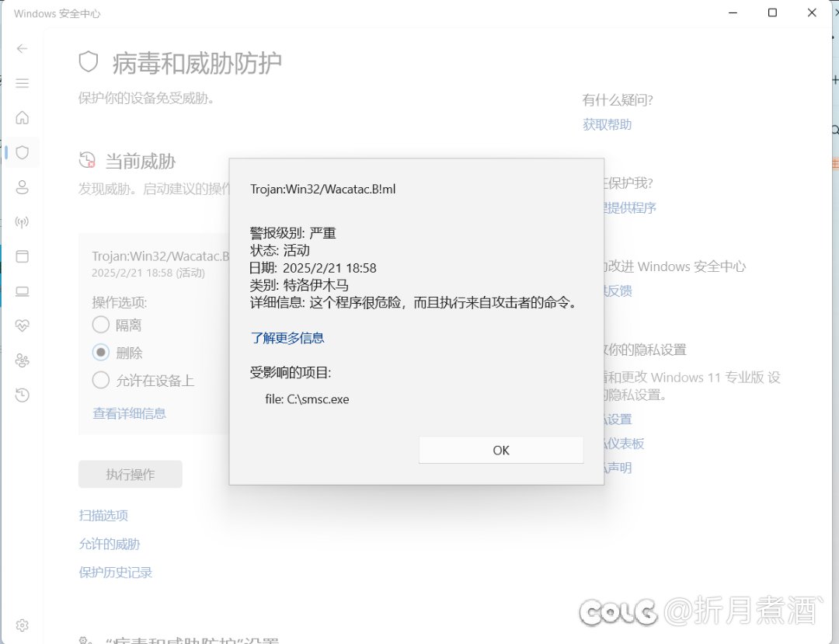The image size is (839, 644).
Task: Open the Home section icon
Action: coord(22,117)
